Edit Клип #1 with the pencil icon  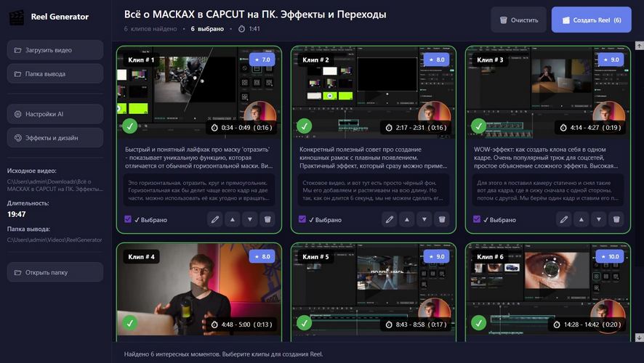pyautogui.click(x=215, y=219)
